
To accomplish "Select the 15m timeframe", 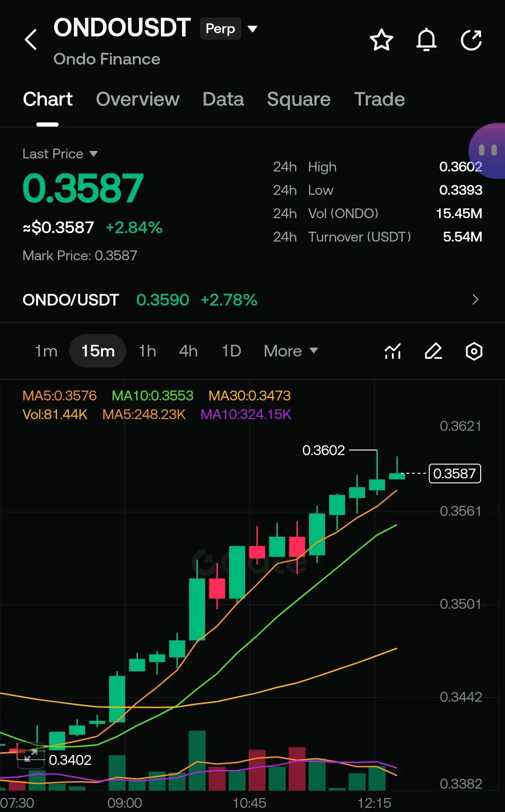I will [98, 351].
